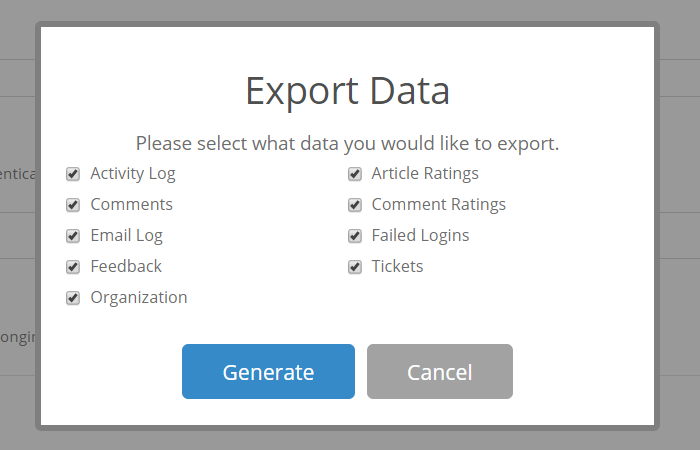The height and width of the screenshot is (450, 700).
Task: Untick the Comment Ratings checkbox
Action: click(355, 205)
